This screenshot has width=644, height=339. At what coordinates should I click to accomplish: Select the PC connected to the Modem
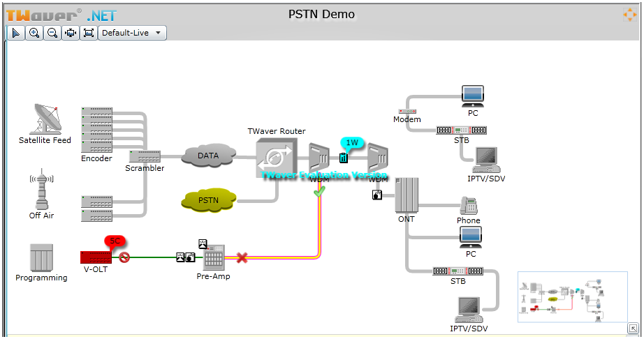coord(473,96)
